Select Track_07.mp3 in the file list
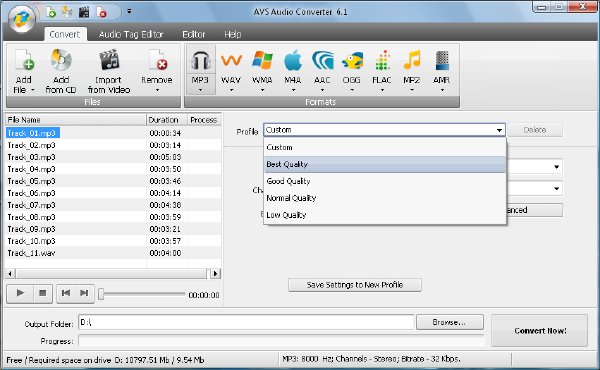The image size is (600, 370). click(31, 205)
